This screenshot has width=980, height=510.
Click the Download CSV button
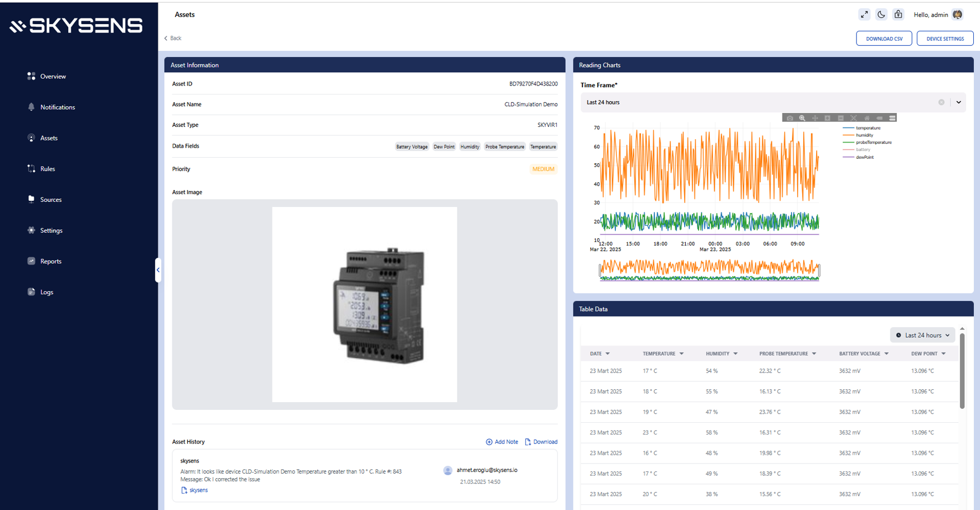[x=884, y=39]
